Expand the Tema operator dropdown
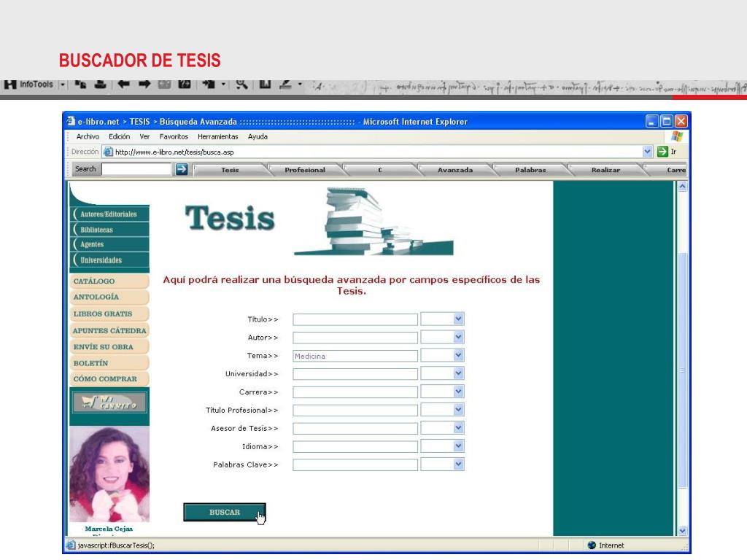The image size is (747, 560). pyautogui.click(x=458, y=356)
